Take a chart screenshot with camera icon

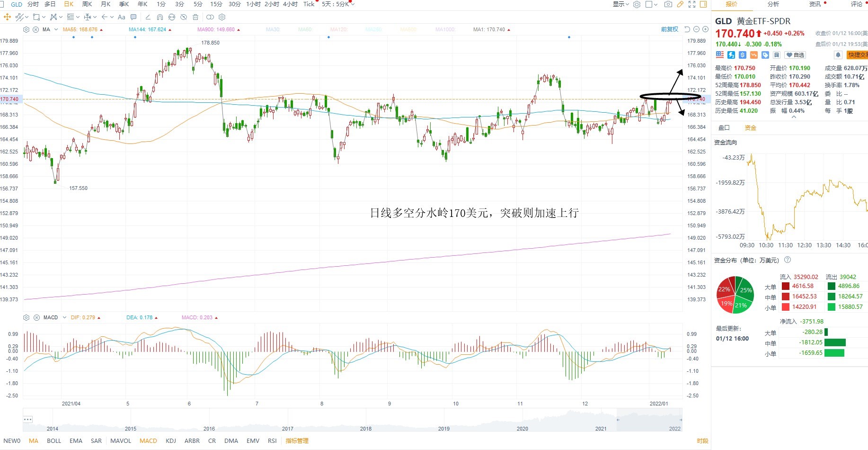click(x=668, y=4)
